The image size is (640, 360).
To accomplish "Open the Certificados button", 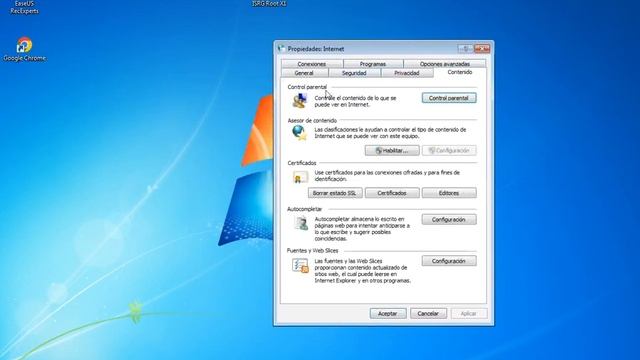I will 392,193.
